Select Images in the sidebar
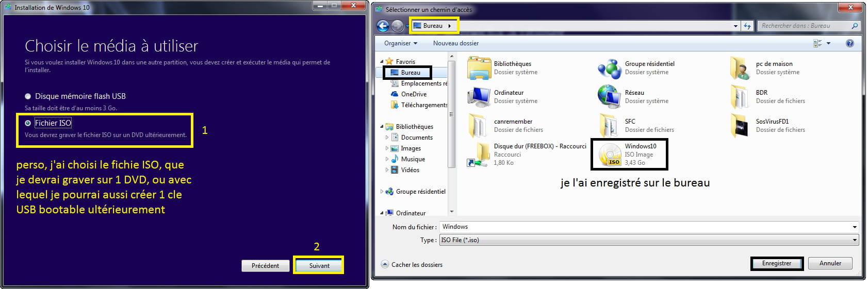Image resolution: width=868 pixels, height=289 pixels. click(411, 148)
